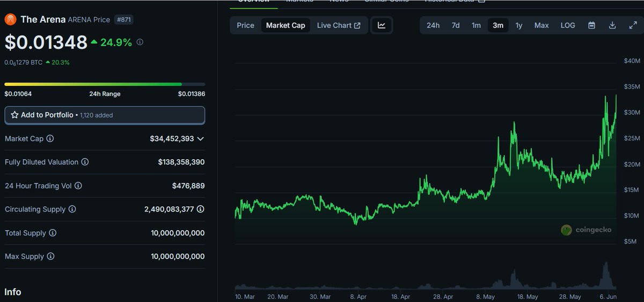Download chart data icon
Image resolution: width=644 pixels, height=302 pixels.
(612, 25)
